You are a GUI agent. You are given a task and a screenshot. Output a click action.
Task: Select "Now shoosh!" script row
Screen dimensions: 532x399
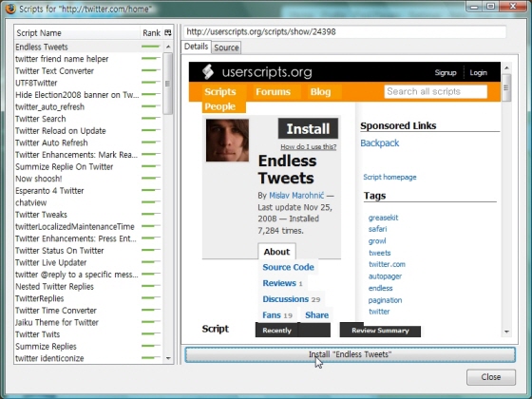tap(88, 179)
